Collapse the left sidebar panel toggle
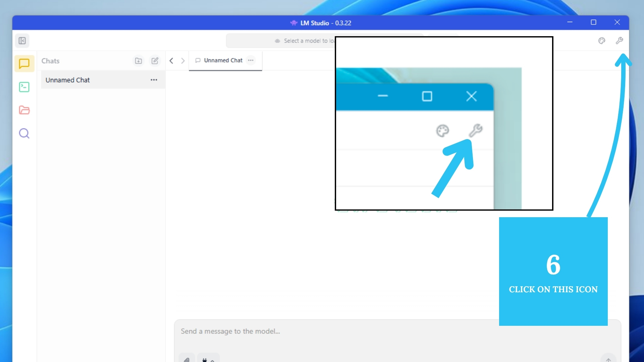Viewport: 644px width, 362px height. pos(22,41)
